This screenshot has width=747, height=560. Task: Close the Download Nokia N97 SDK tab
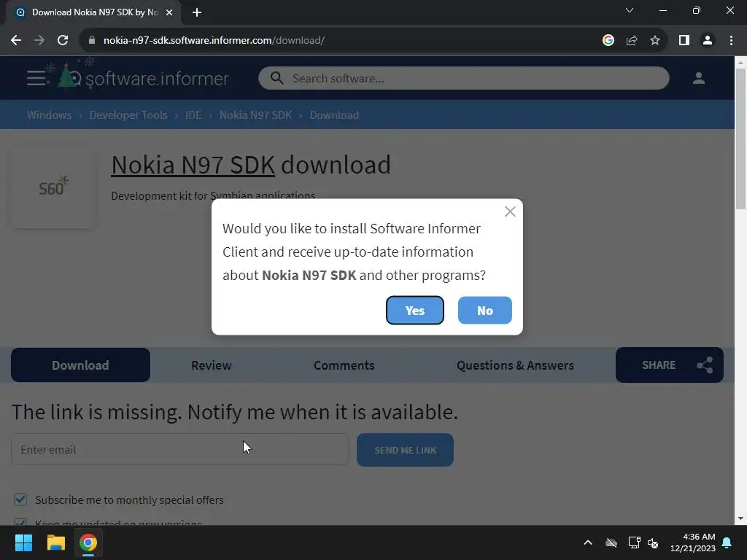coord(169,12)
